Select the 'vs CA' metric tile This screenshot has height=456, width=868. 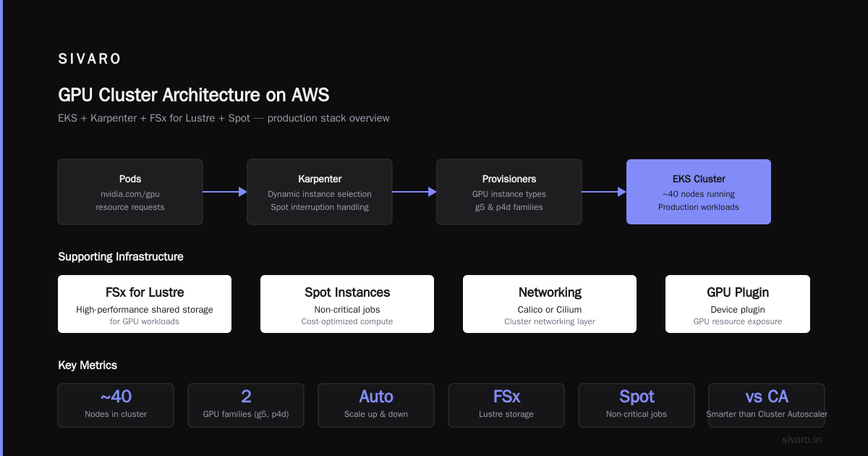point(767,405)
